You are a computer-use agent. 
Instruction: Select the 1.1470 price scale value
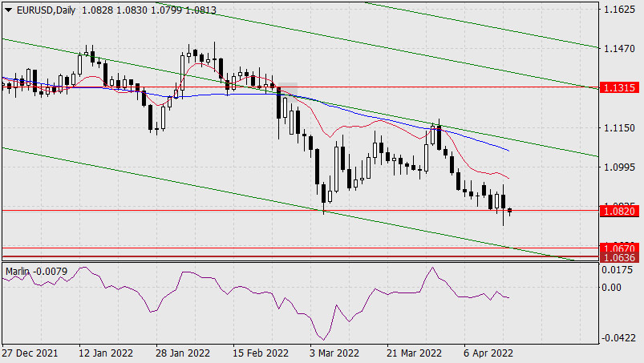(620, 48)
